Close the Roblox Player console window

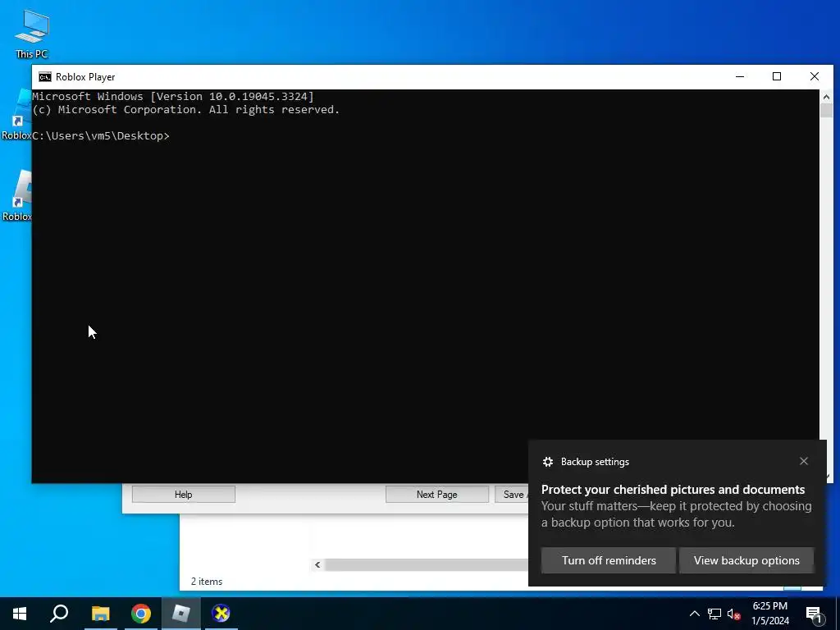click(x=815, y=76)
